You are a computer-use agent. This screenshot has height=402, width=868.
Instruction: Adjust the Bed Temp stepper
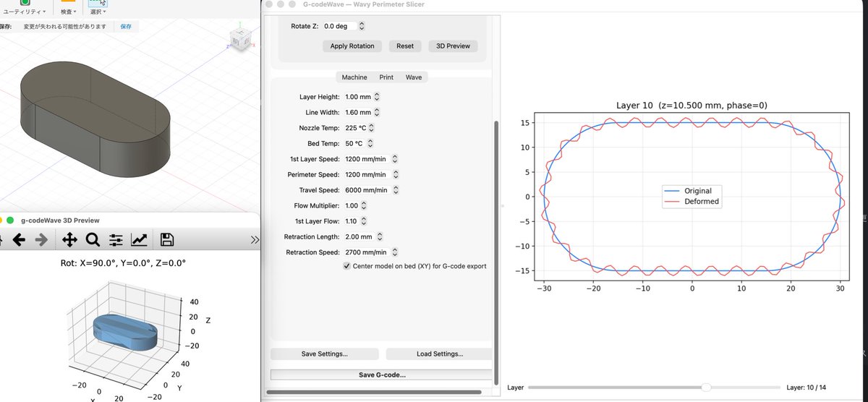click(369, 143)
